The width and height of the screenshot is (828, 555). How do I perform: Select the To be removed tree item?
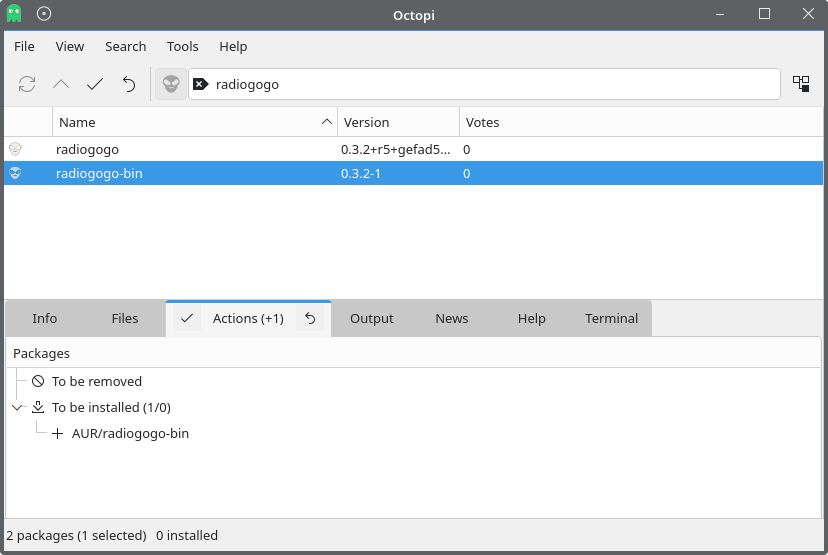(x=97, y=381)
